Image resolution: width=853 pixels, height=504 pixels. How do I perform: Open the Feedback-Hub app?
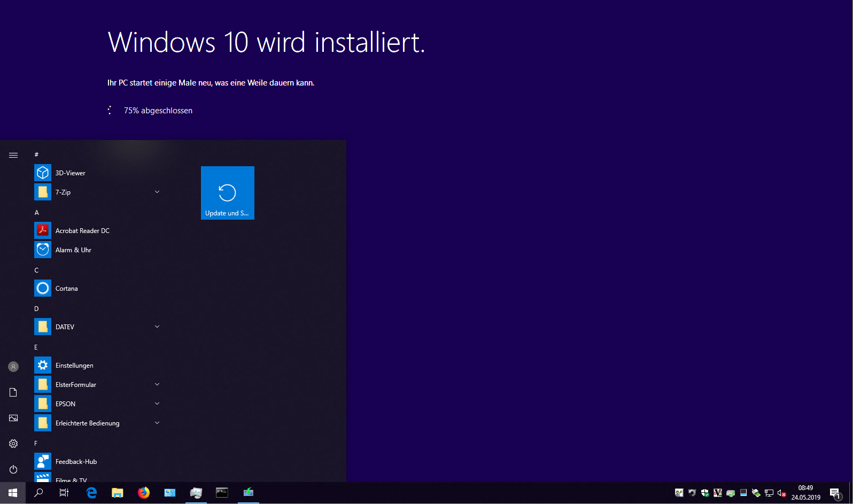tap(76, 462)
